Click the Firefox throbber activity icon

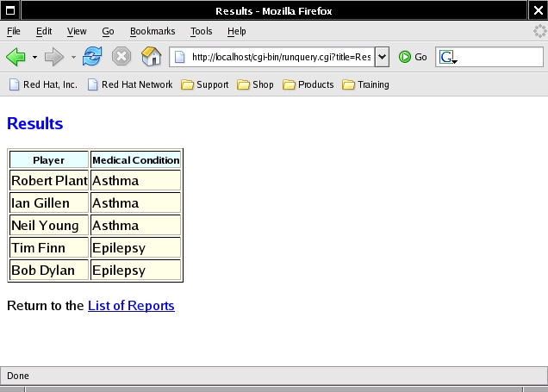(x=539, y=31)
